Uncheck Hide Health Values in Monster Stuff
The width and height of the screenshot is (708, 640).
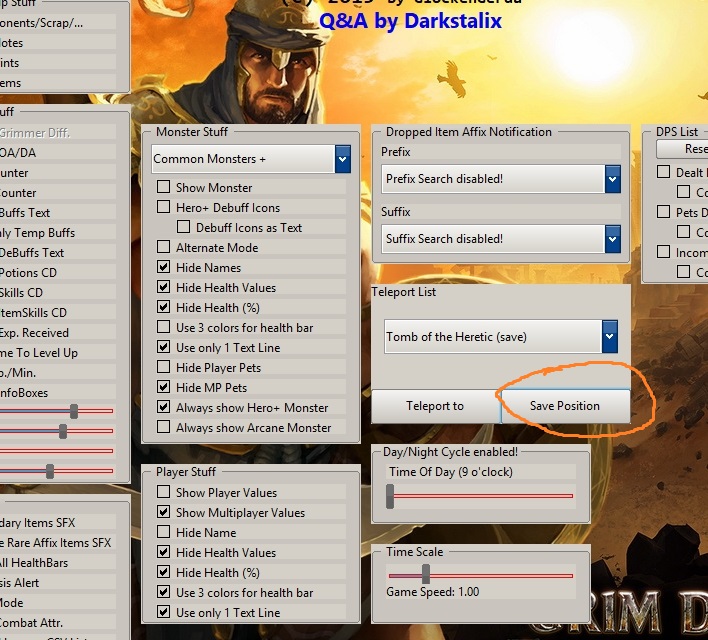[x=163, y=287]
